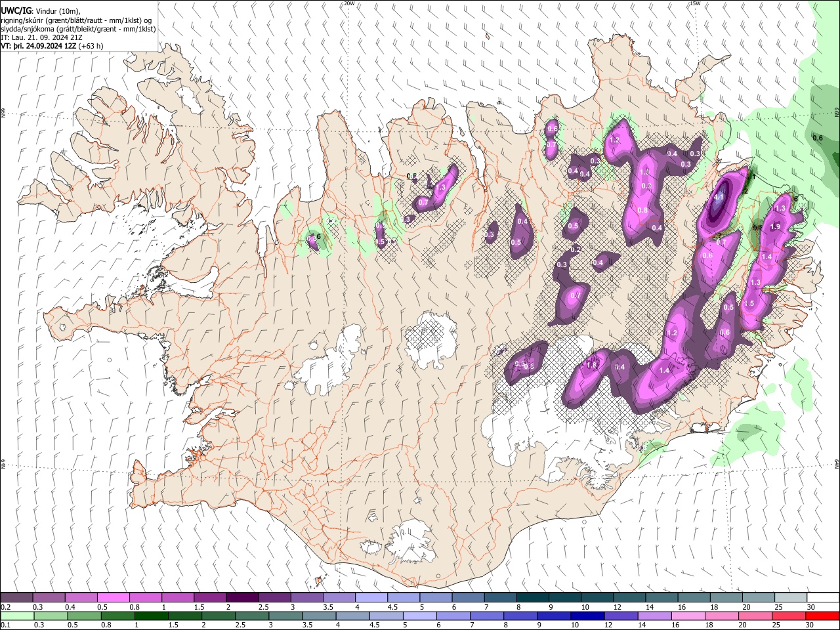Image resolution: width=840 pixels, height=630 pixels.
Task: Pick the dark teal 8–9 upper legend swatch
Action: pos(533,597)
